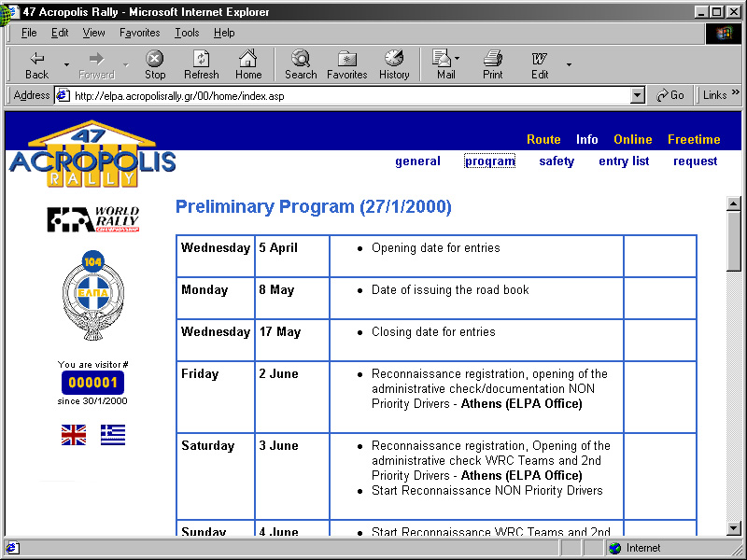747x560 pixels.
Task: Click the status bar page icon
Action: [12, 548]
